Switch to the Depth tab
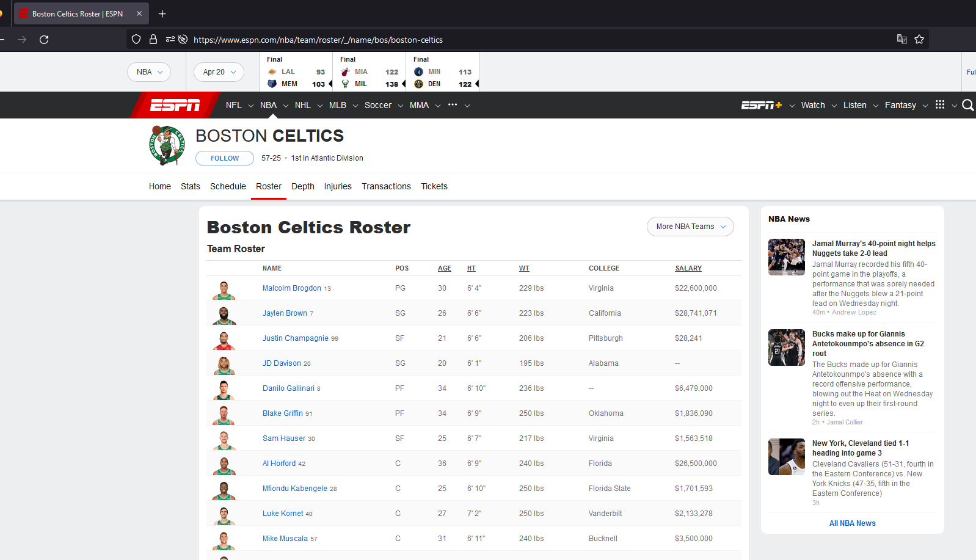 click(303, 186)
